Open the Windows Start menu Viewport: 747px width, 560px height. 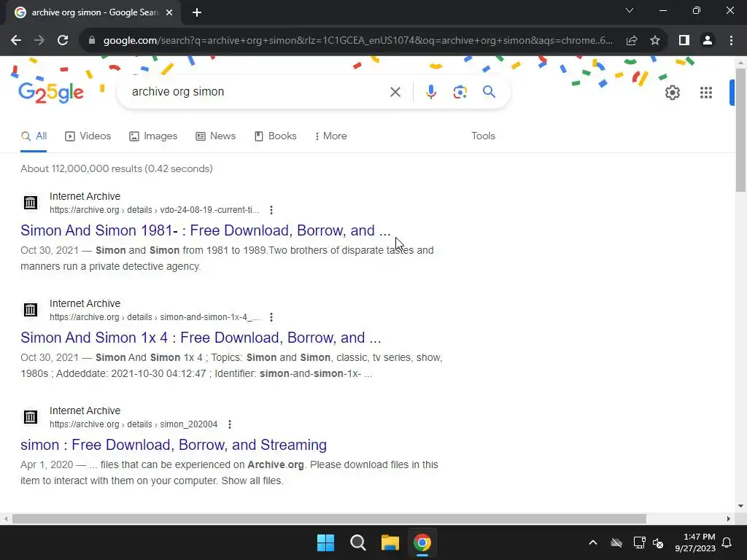click(326, 542)
